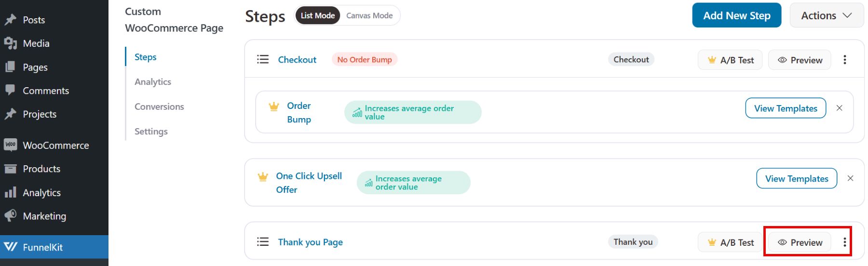Expand the Actions dropdown
The image size is (868, 266).
(x=826, y=15)
